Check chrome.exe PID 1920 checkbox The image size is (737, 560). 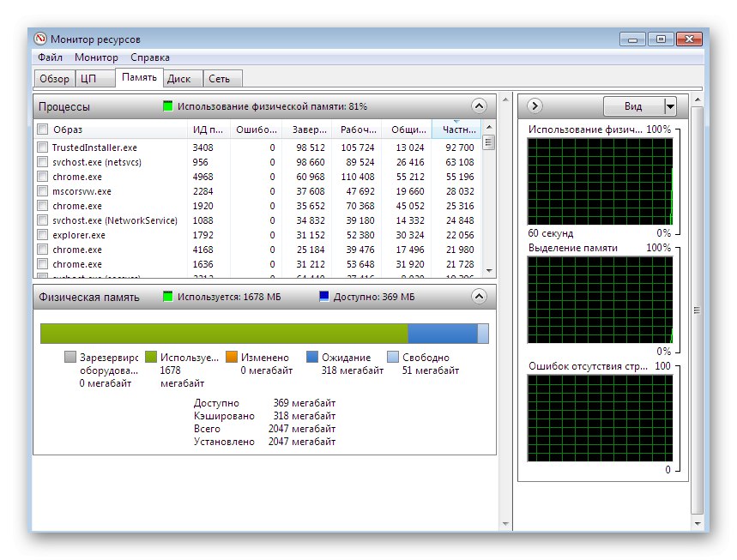[42, 206]
